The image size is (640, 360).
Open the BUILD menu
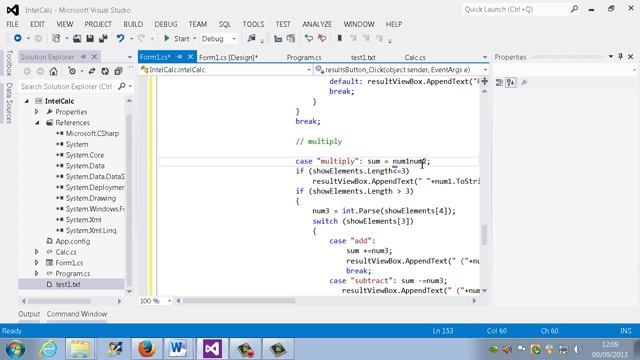pos(133,24)
